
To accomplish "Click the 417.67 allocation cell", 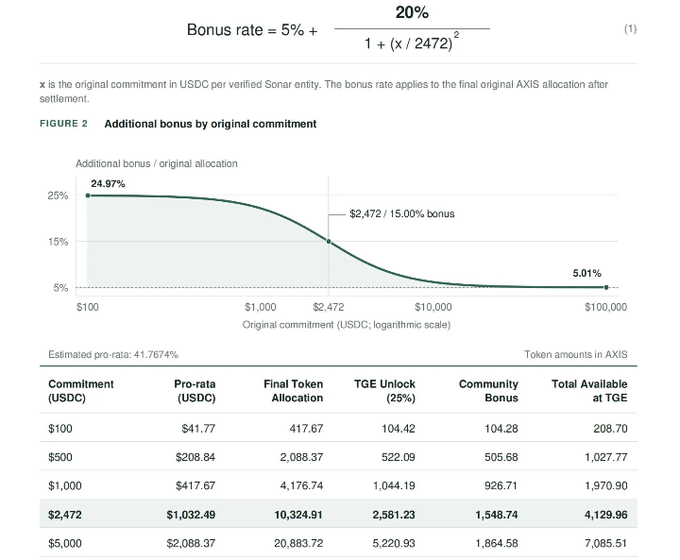I will pos(306,429).
